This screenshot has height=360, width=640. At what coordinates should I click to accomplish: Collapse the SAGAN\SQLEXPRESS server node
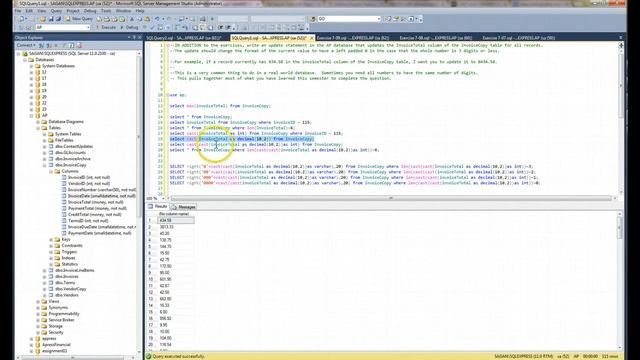(x=19, y=53)
